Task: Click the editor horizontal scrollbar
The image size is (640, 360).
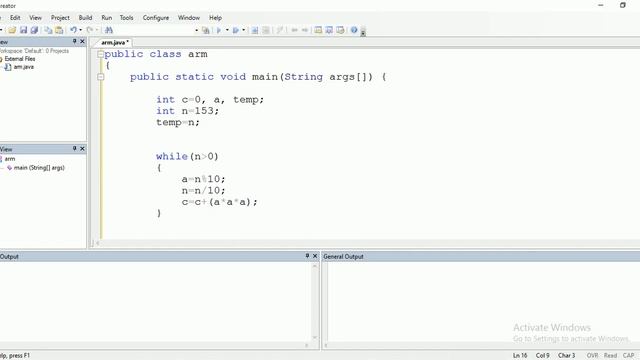Action: click(367, 243)
